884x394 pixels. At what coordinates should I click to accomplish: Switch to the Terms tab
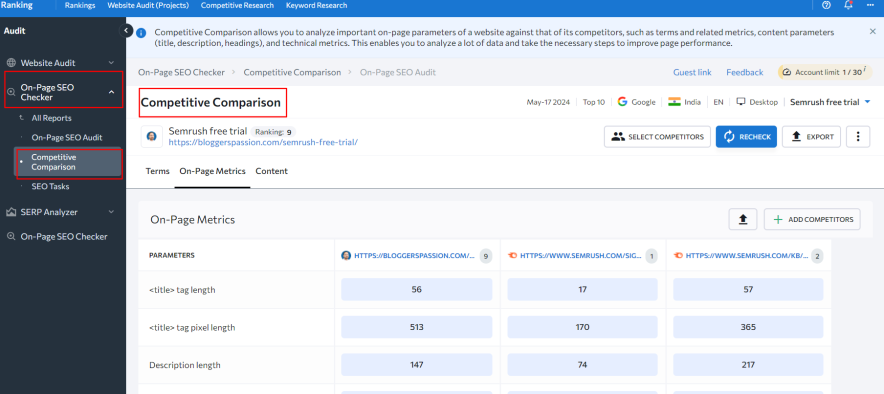157,171
